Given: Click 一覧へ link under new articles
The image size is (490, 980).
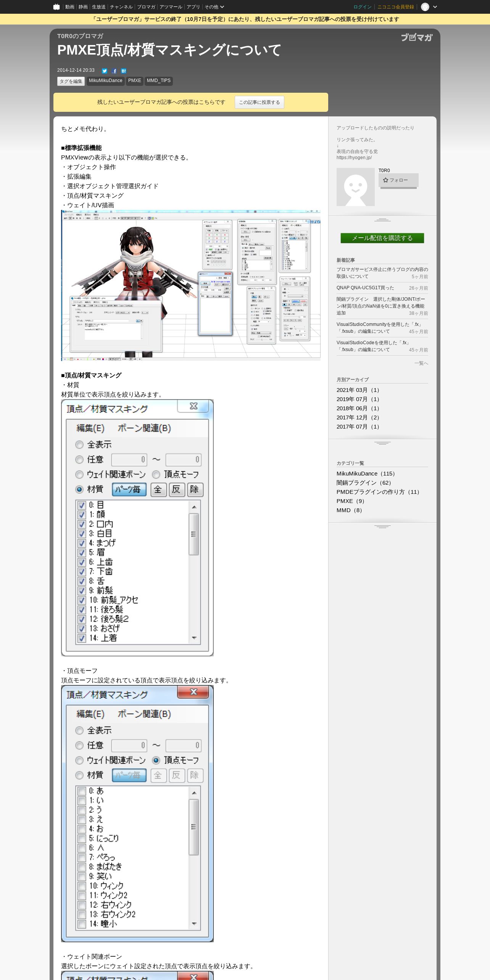Looking at the screenshot, I should (421, 363).
